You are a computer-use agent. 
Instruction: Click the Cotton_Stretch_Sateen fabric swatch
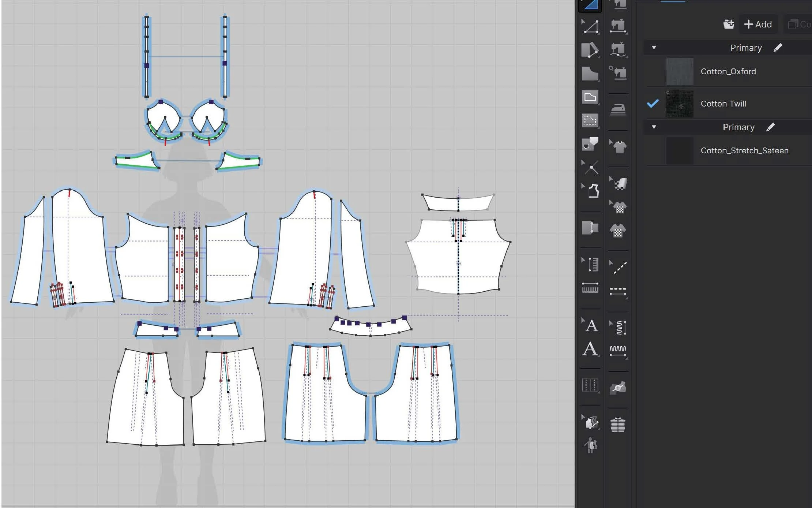point(680,150)
